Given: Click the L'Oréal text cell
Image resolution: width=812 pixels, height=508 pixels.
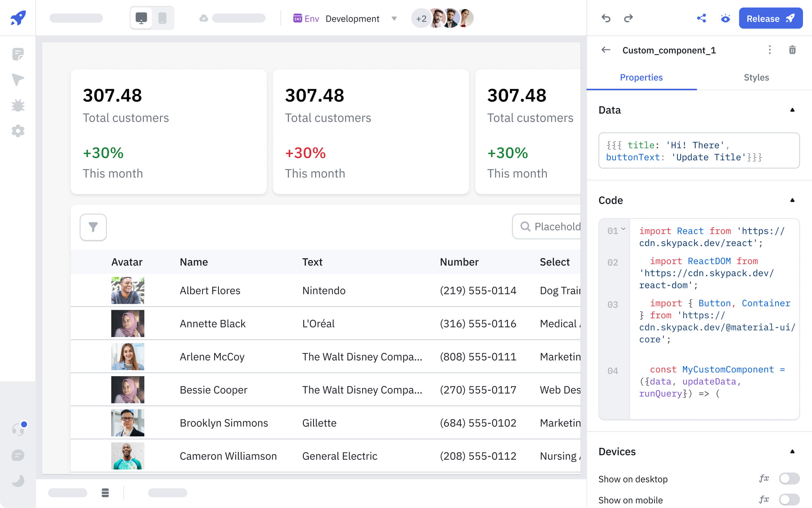Looking at the screenshot, I should (318, 324).
